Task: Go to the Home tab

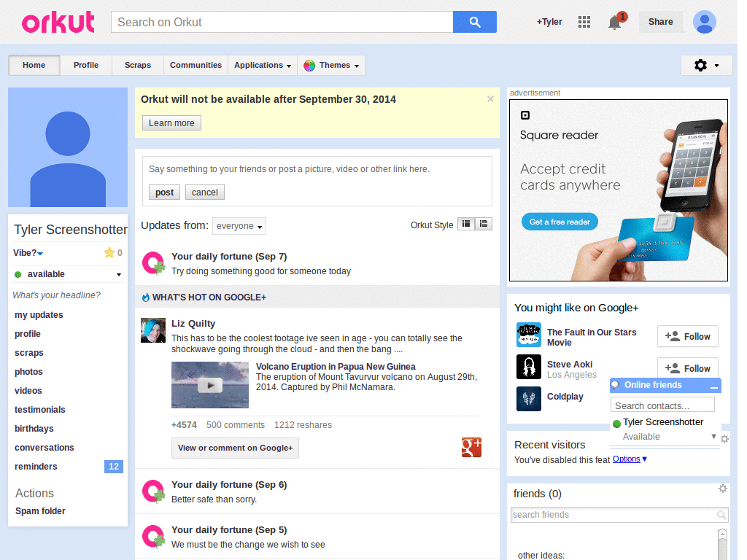Action: coord(34,65)
